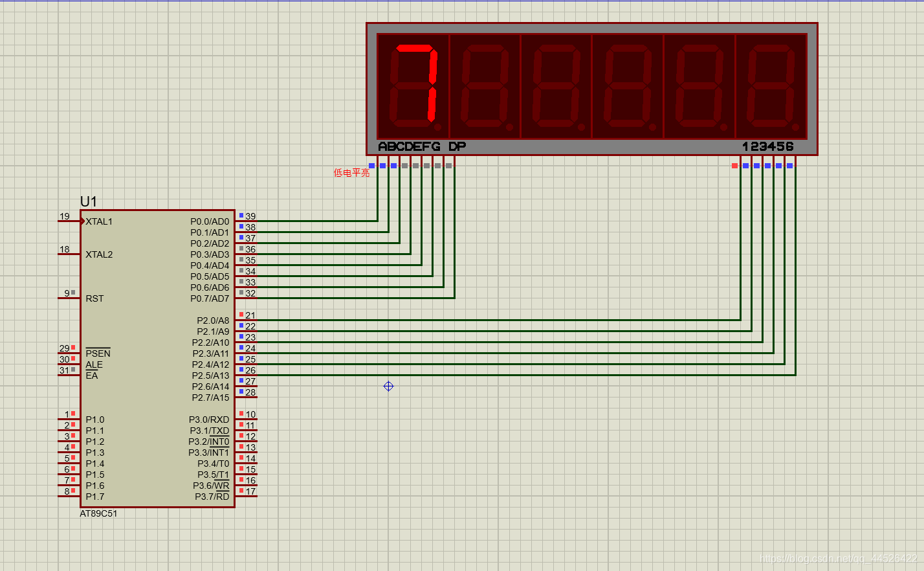Click the P0.5/AD5 pin label
Screen dimensions: 924x571
click(x=210, y=276)
